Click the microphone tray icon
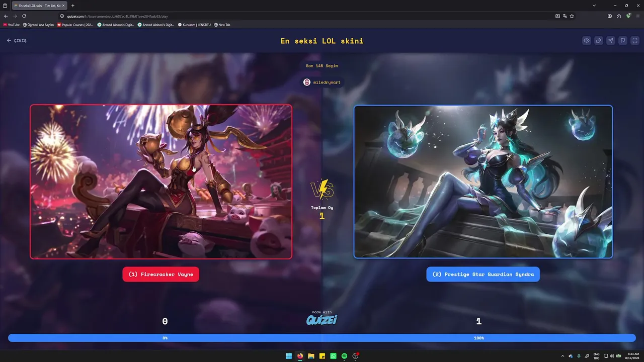 (x=579, y=356)
